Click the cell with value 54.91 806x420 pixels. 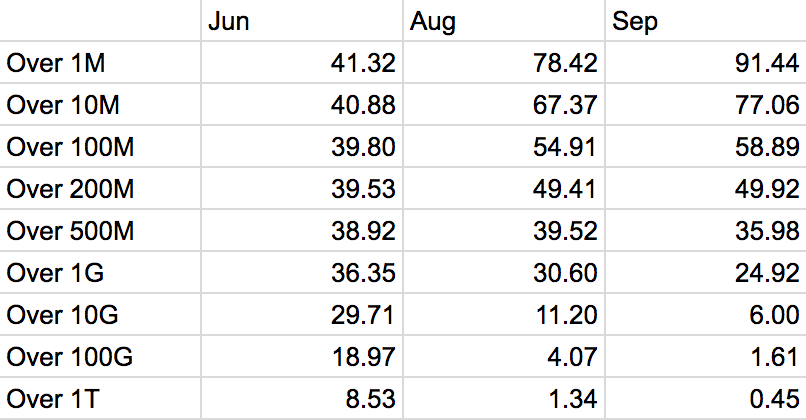(504, 147)
